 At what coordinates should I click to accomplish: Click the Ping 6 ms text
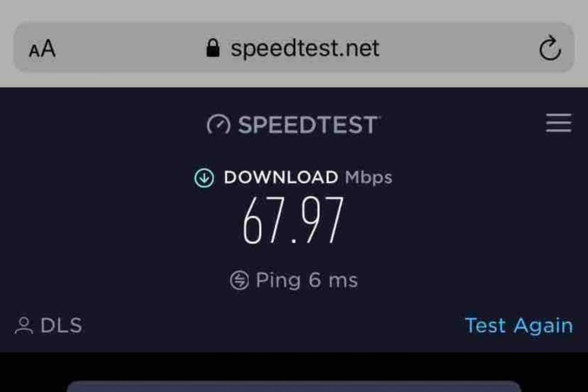307,280
